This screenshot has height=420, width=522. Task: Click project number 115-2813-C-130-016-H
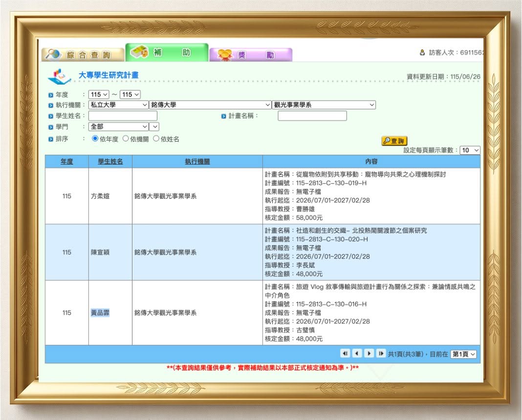[x=331, y=304]
